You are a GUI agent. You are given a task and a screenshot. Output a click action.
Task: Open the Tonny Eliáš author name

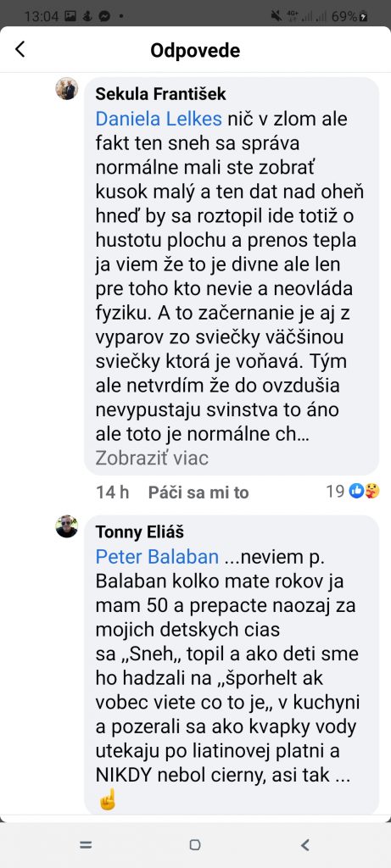pos(140,532)
